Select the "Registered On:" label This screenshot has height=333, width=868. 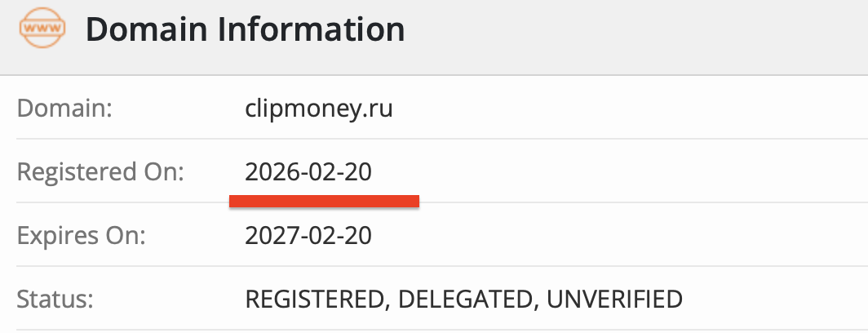(101, 172)
